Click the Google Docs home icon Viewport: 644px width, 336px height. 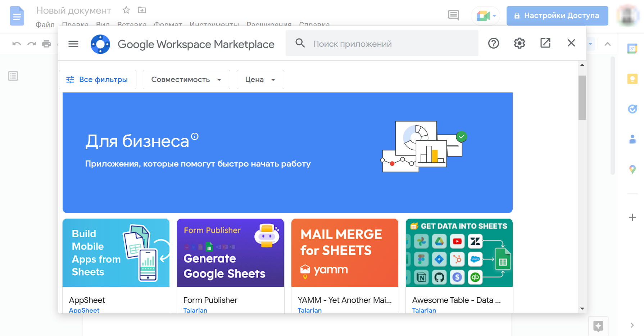click(17, 16)
